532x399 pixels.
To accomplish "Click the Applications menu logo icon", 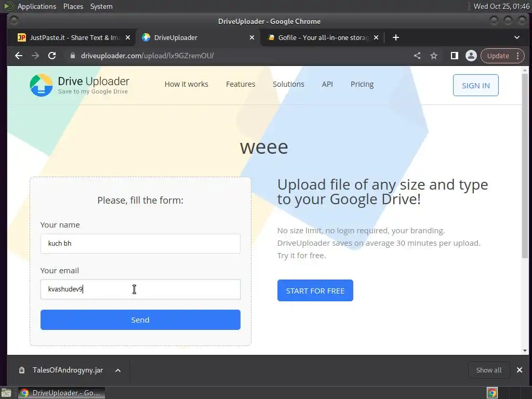I will point(8,6).
